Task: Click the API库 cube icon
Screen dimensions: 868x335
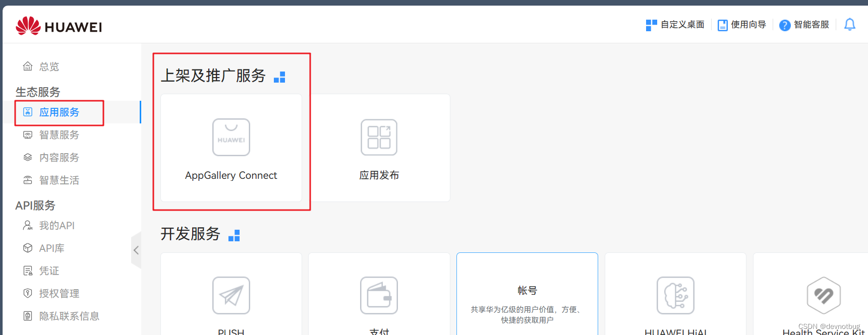Action: click(x=28, y=248)
